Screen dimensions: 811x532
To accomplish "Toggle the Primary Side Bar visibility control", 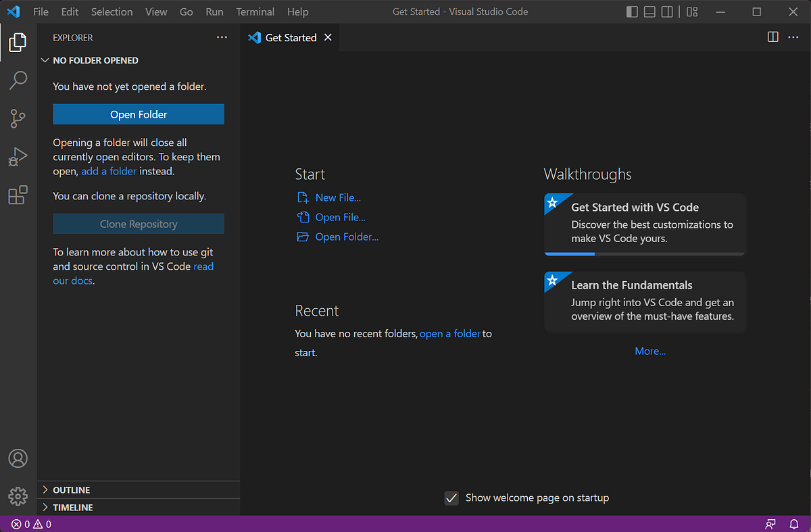I will click(632, 11).
